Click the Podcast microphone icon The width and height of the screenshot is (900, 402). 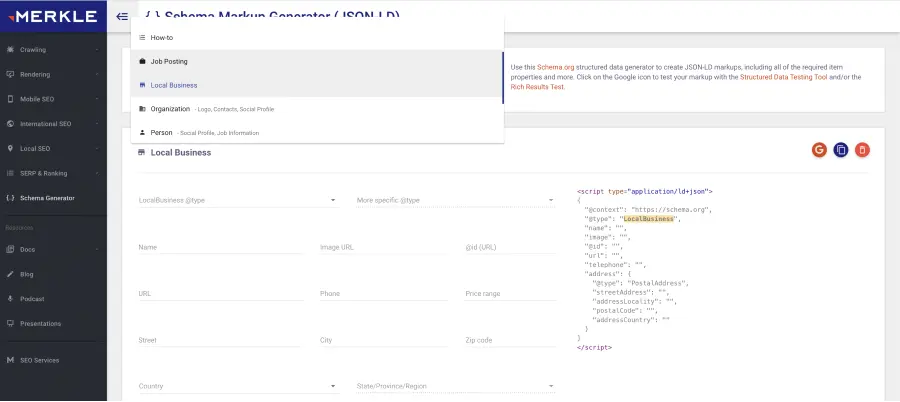click(10, 299)
